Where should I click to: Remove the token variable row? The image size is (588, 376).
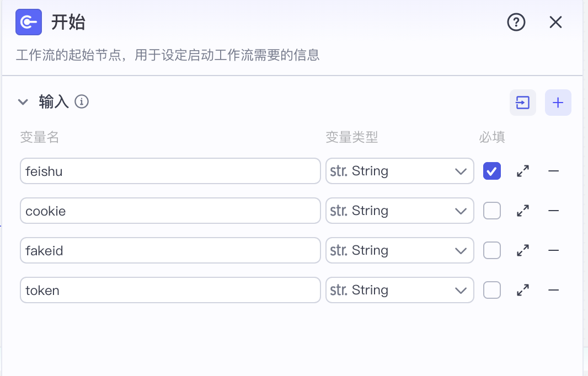pos(553,290)
